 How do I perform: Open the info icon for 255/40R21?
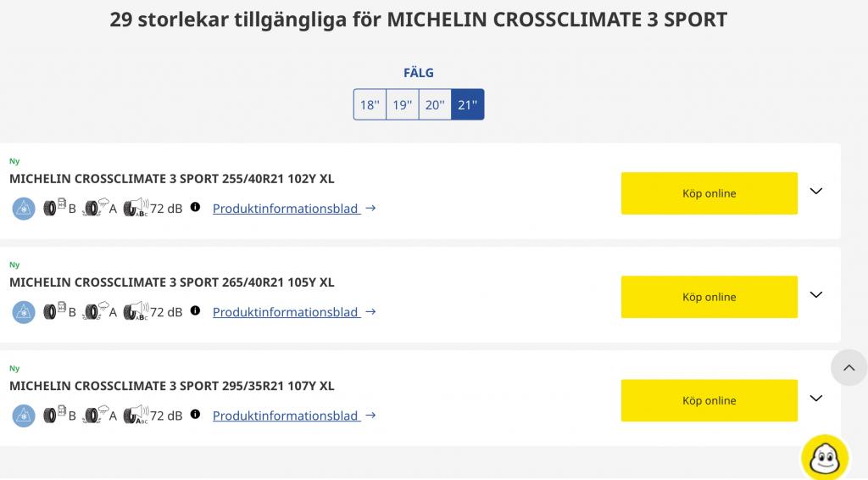pyautogui.click(x=196, y=207)
